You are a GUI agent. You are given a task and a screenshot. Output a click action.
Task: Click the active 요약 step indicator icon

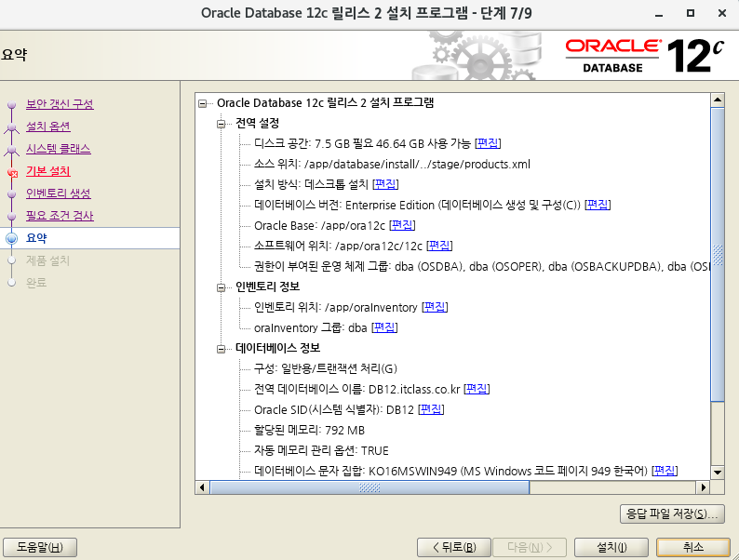[x=12, y=238]
